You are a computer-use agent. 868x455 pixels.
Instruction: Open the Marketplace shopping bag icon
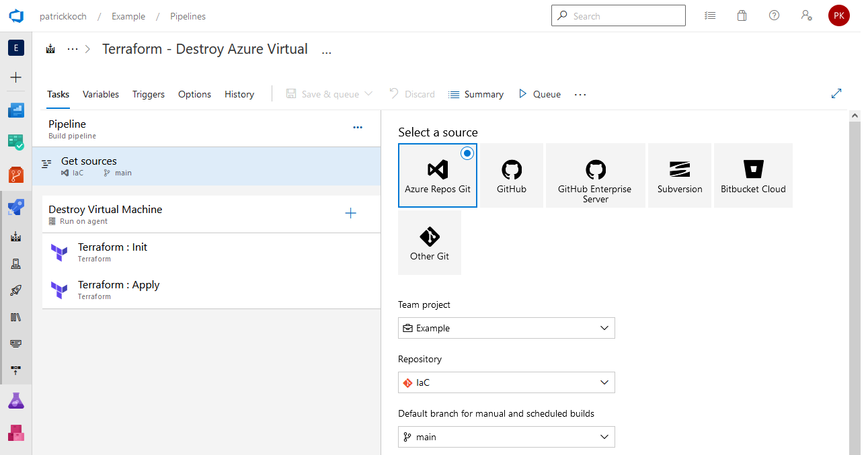(742, 15)
